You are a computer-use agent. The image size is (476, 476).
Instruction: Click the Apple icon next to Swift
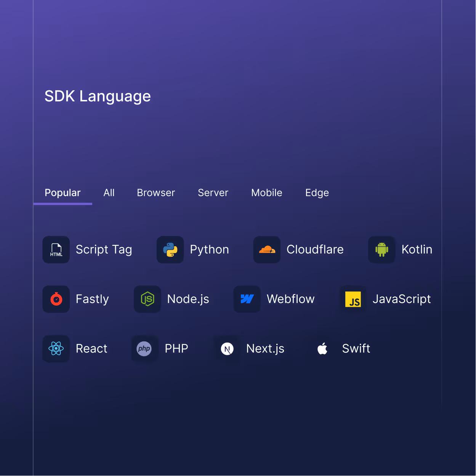coord(322,348)
